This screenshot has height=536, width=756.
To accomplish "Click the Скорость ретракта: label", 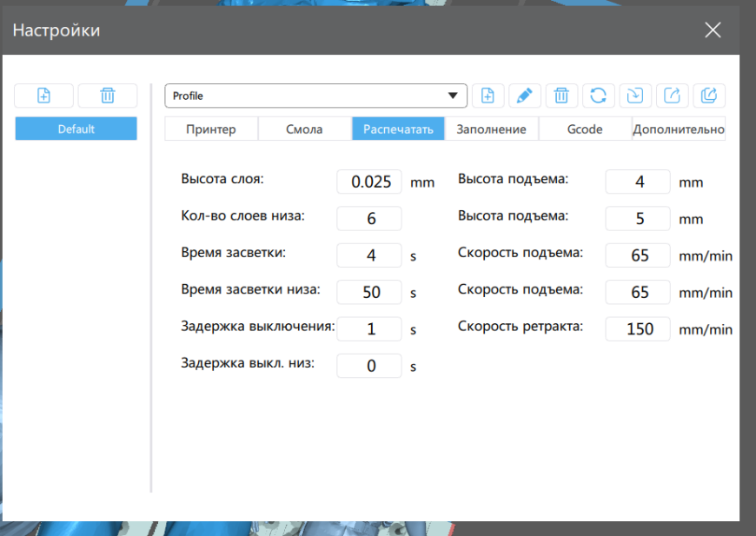I will tap(521, 327).
